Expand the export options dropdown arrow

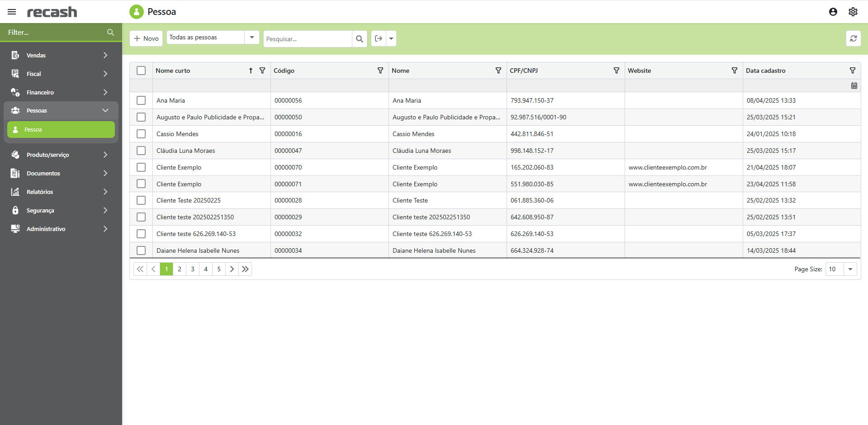click(391, 39)
